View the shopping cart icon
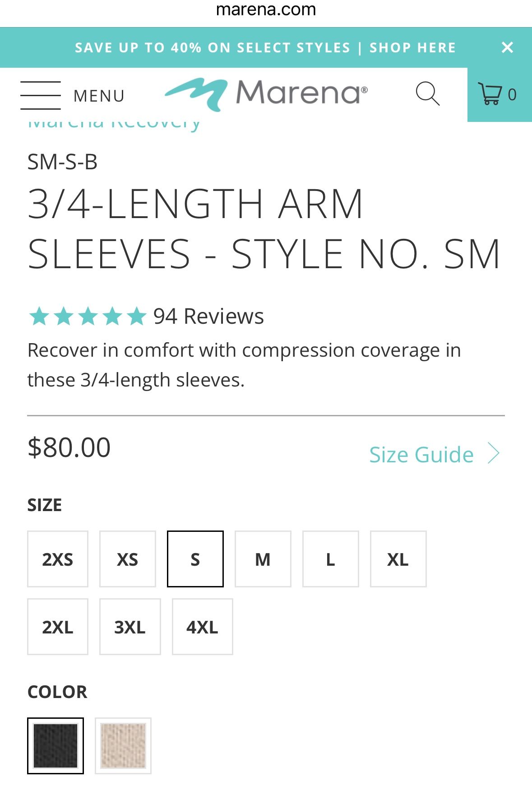Image resolution: width=532 pixels, height=810 pixels. (492, 93)
